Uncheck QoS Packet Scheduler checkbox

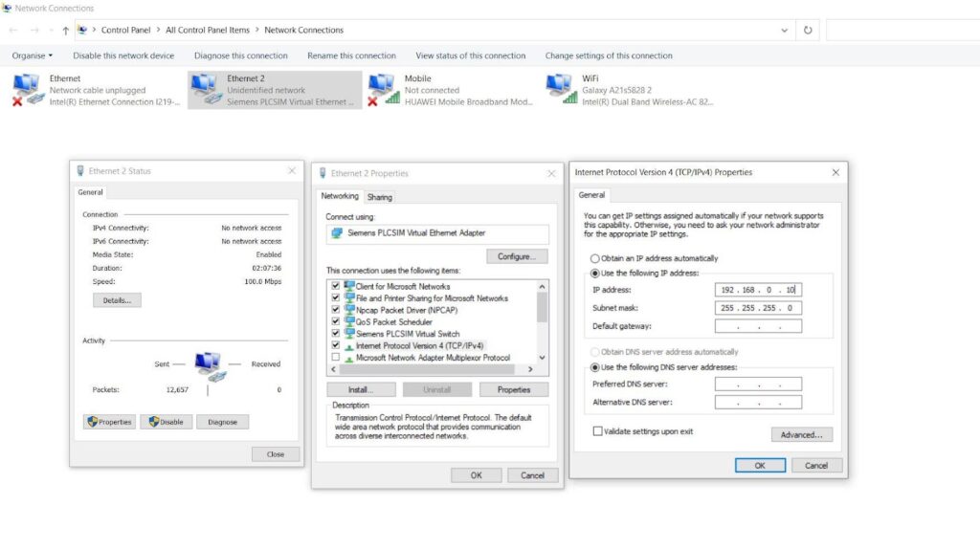[336, 321]
